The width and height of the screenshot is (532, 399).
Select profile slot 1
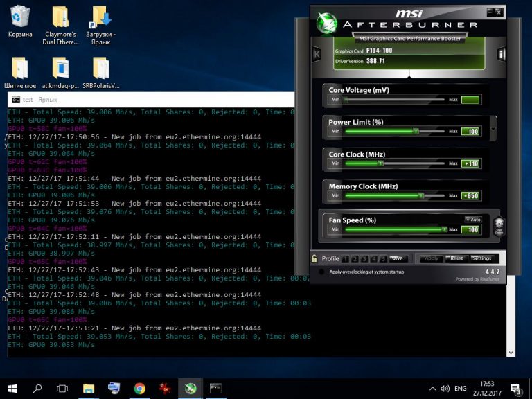point(344,258)
